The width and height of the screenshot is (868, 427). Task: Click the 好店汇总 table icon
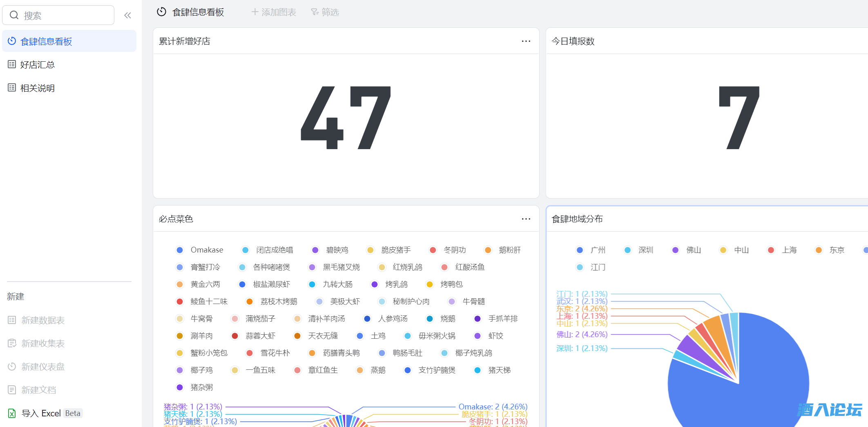click(x=12, y=65)
